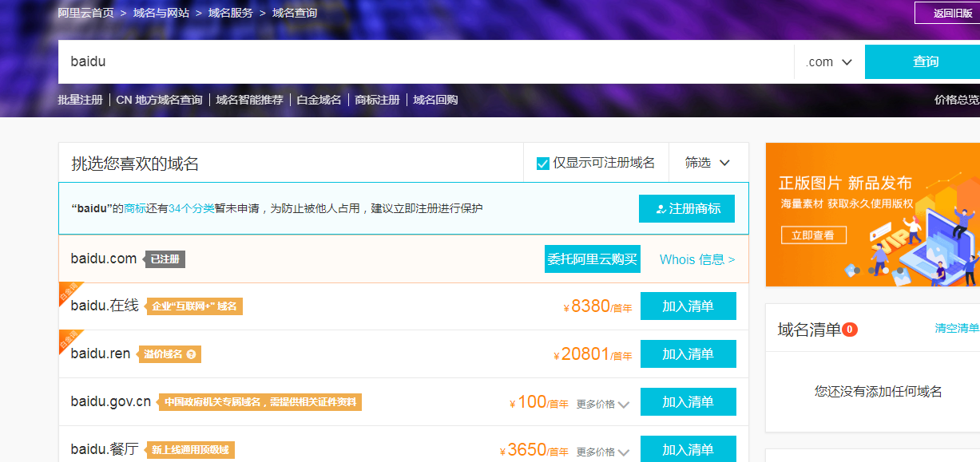Image resolution: width=980 pixels, height=462 pixels.
Task: Open CN 地方域名查询 menu link
Action: (x=160, y=100)
